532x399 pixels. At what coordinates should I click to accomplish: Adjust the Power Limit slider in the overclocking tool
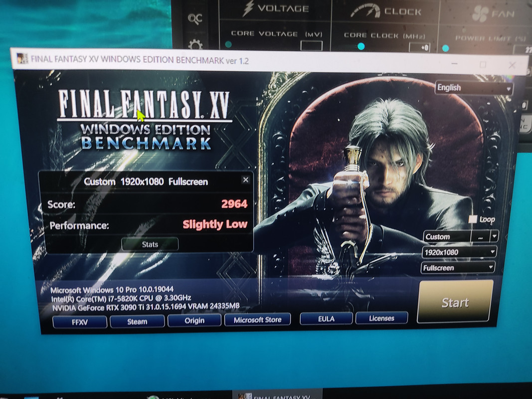pos(445,48)
